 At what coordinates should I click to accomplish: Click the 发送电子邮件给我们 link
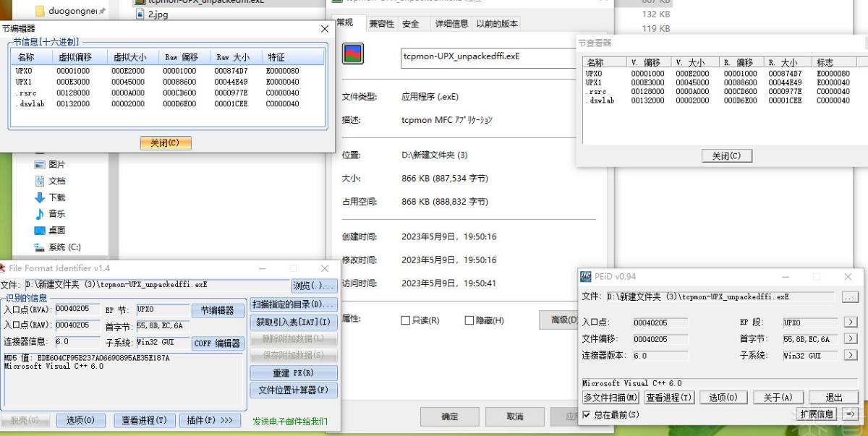pyautogui.click(x=289, y=421)
